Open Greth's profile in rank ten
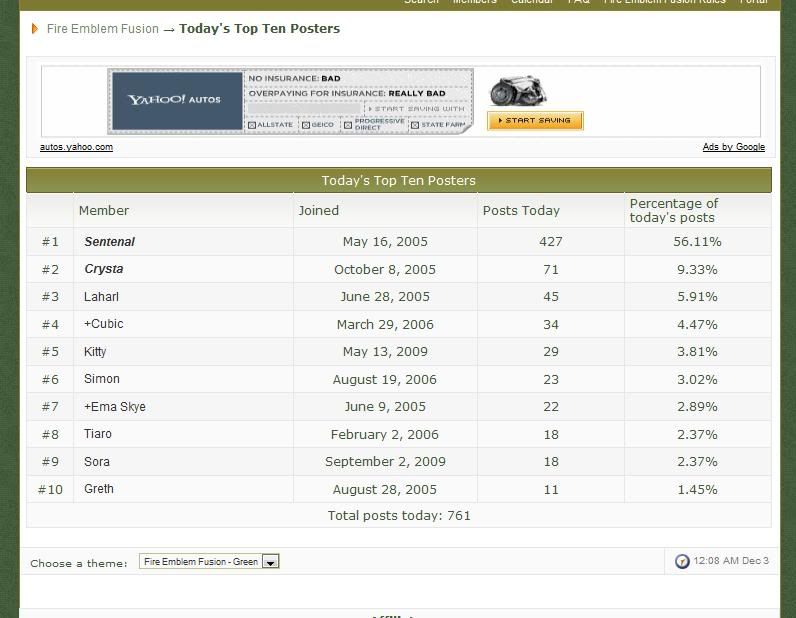The width and height of the screenshot is (796, 618). click(x=99, y=489)
